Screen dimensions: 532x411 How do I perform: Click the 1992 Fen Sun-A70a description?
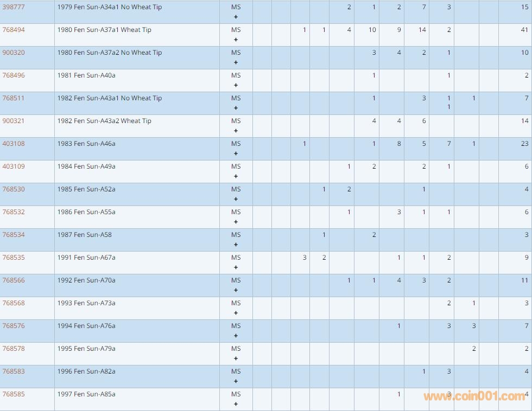point(86,280)
